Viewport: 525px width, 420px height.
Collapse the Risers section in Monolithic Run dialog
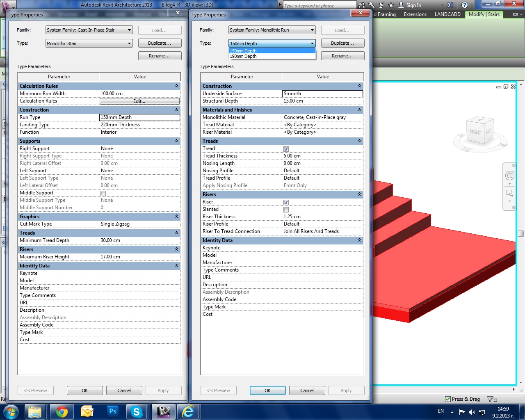click(x=359, y=194)
